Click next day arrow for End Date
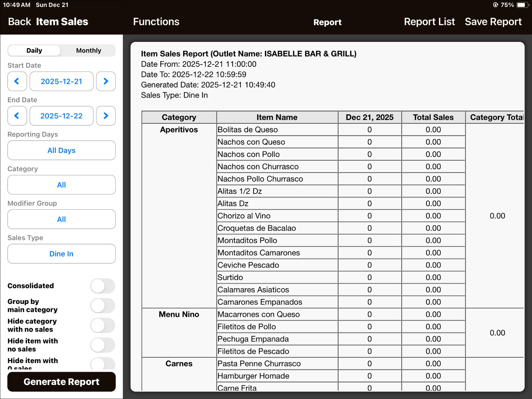This screenshot has width=532, height=399. point(106,116)
